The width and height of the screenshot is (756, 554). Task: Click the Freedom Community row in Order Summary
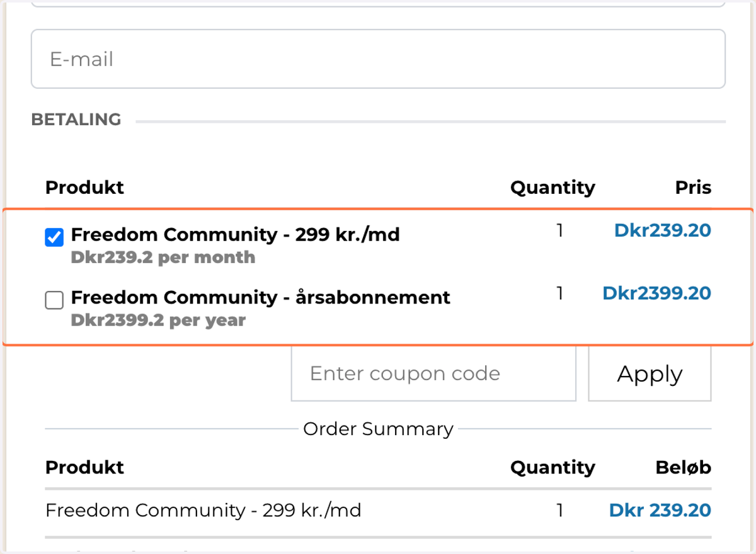tap(378, 510)
